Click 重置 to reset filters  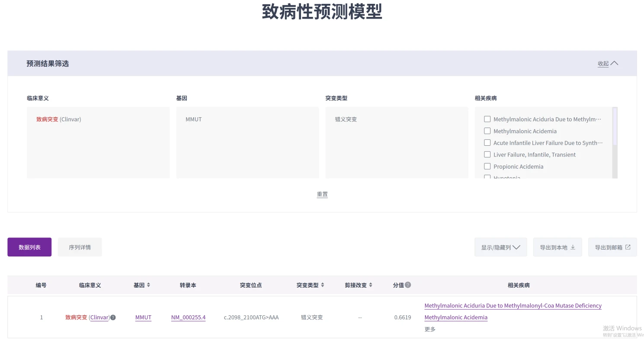point(322,194)
